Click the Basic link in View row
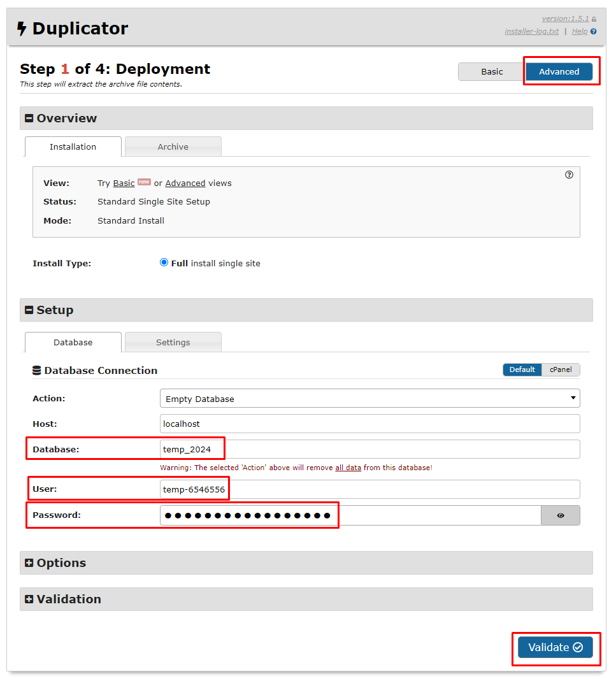The image size is (616, 681). point(124,183)
